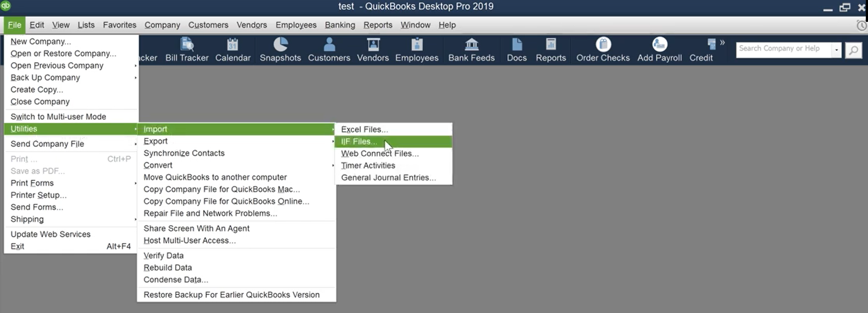Click the Search Company or Help field
868x313 pixels.
783,50
